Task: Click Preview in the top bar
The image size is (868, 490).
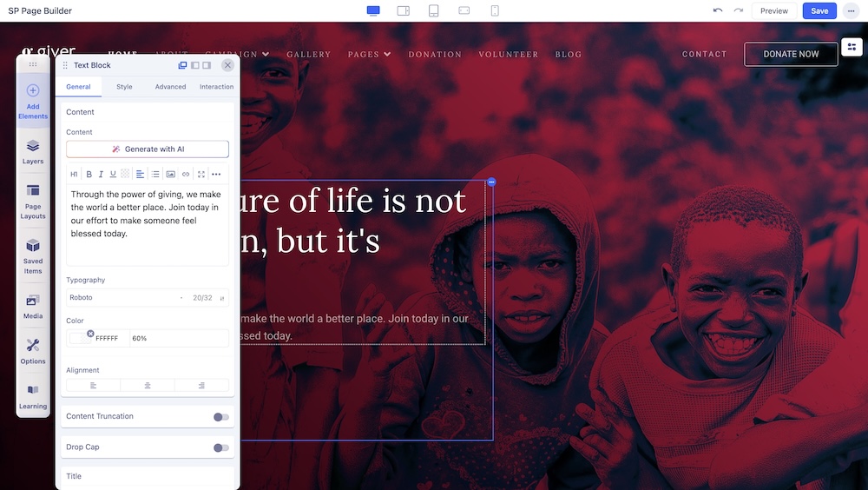Action: (x=774, y=10)
